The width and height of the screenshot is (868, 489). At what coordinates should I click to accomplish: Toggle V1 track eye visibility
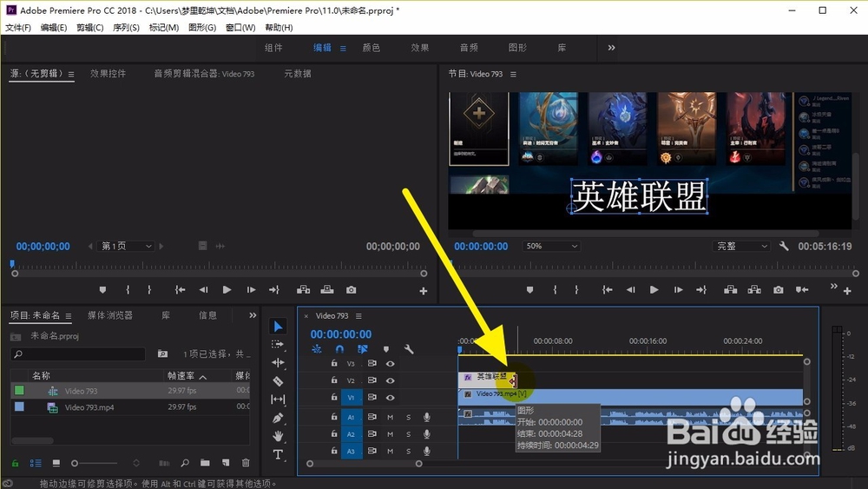[391, 398]
